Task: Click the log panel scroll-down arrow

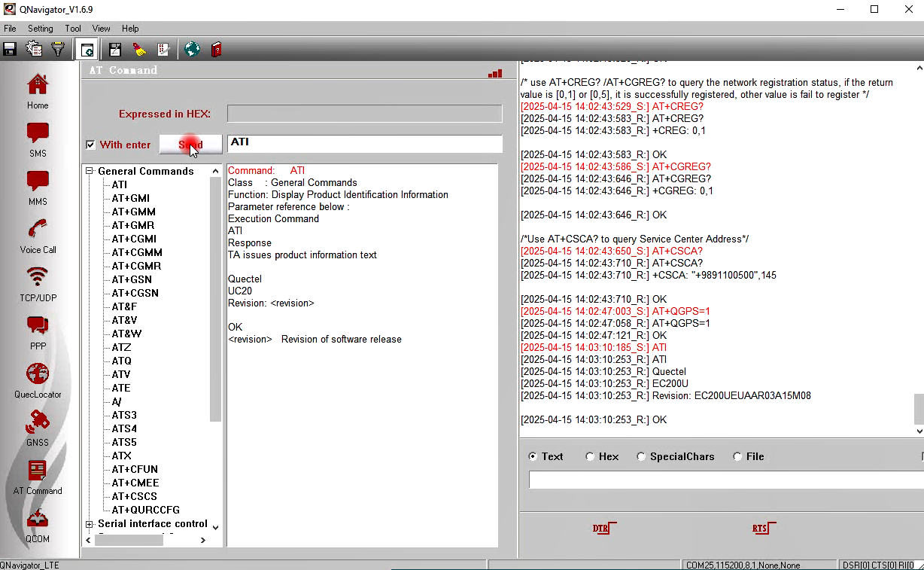Action: coord(919,431)
